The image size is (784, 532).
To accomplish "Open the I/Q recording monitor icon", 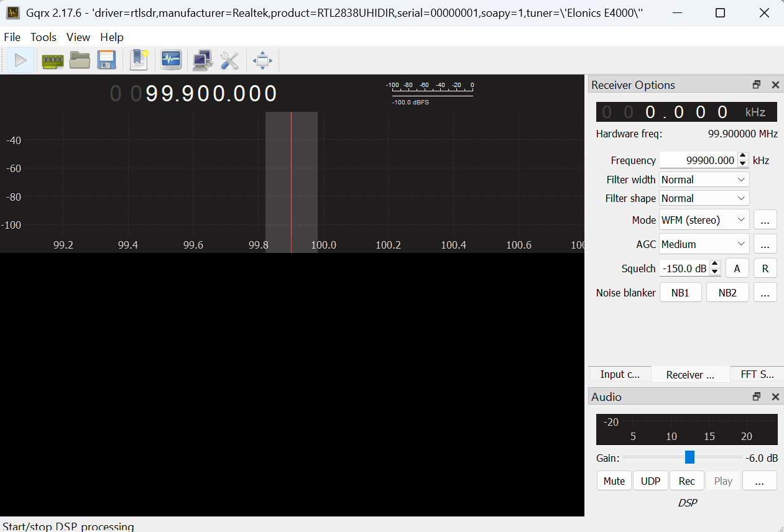I will coord(171,60).
